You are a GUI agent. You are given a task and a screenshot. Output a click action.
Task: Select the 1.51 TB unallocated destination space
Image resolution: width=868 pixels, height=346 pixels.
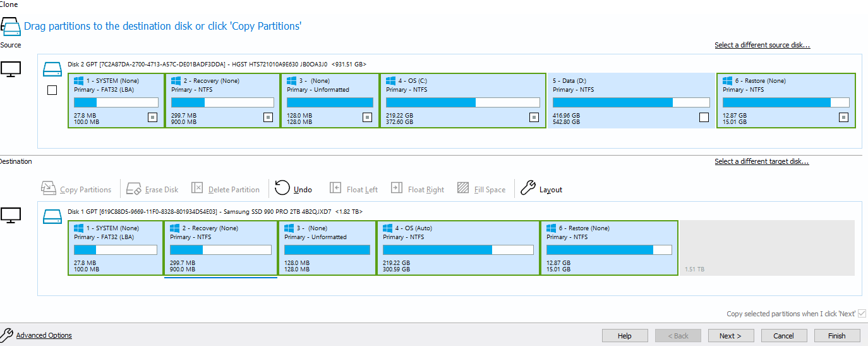pos(766,248)
